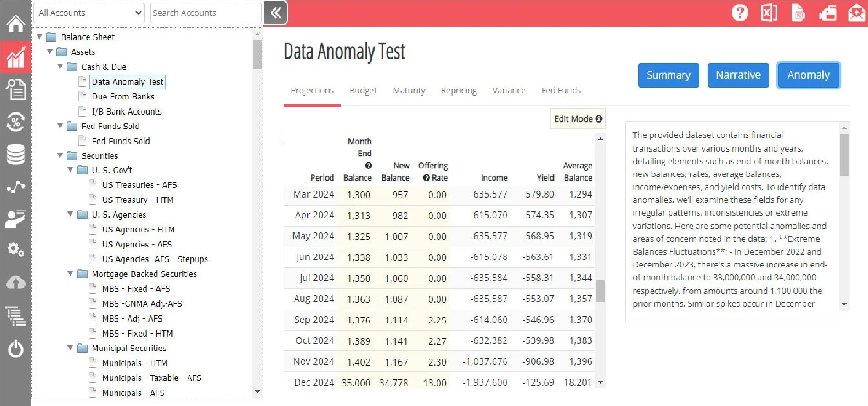Collapse the Fed Funds Sold folder
This screenshot has height=406, width=868.
(60, 126)
